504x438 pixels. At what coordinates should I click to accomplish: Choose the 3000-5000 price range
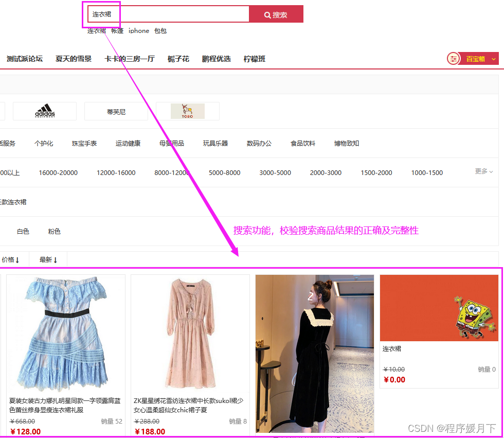tap(275, 173)
